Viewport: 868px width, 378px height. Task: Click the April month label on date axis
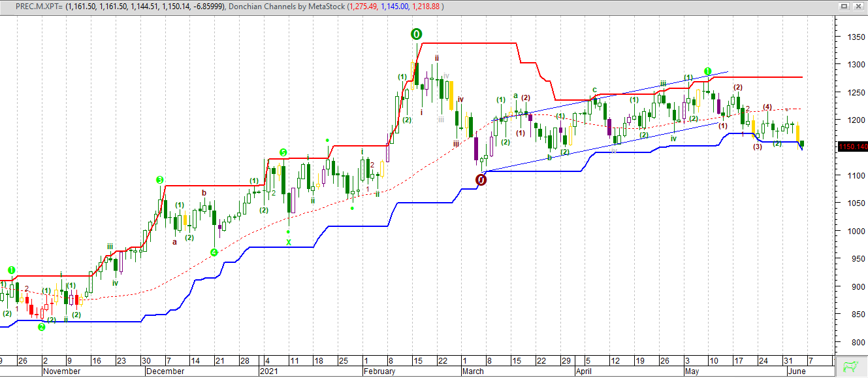(x=585, y=371)
